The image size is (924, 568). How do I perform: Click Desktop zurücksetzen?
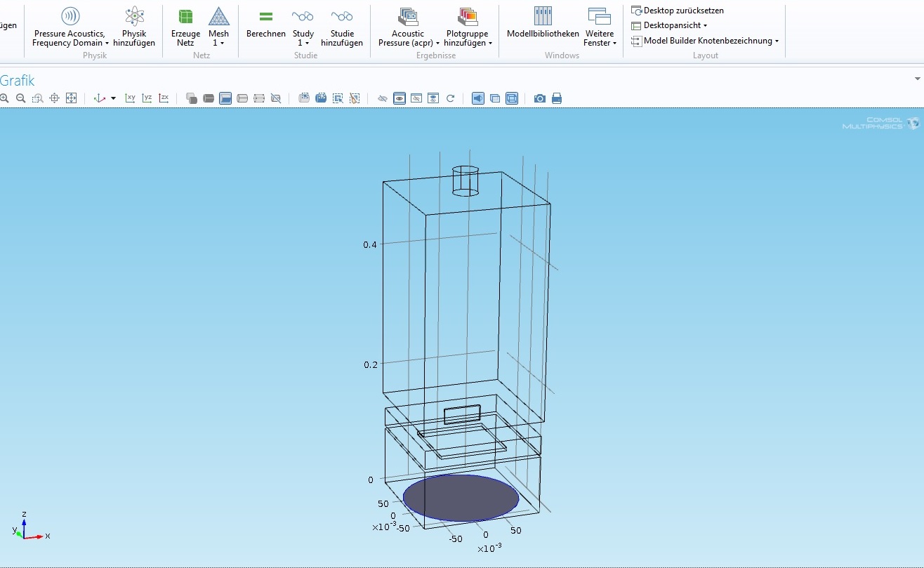tap(682, 11)
